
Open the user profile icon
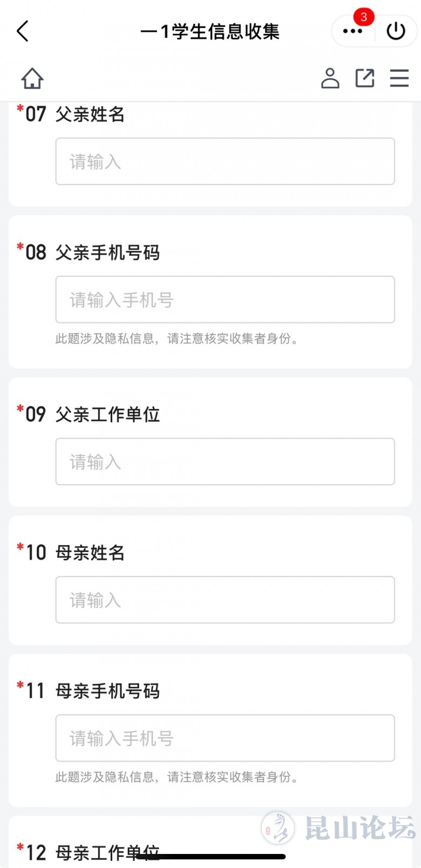tap(330, 78)
